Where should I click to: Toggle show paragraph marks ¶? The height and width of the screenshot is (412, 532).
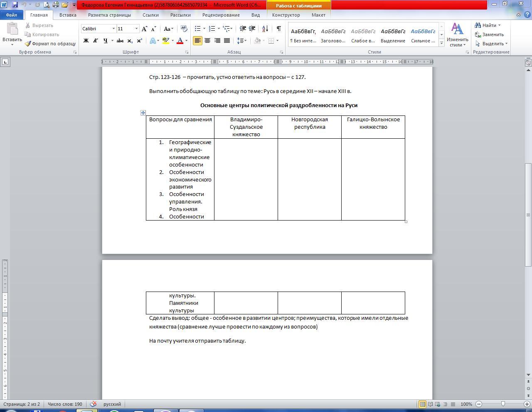[x=278, y=29]
